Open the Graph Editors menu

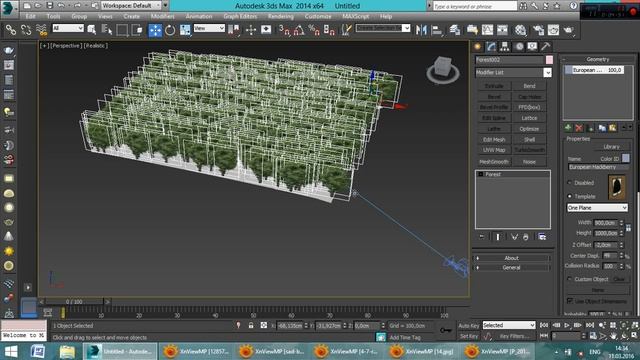[x=240, y=16]
